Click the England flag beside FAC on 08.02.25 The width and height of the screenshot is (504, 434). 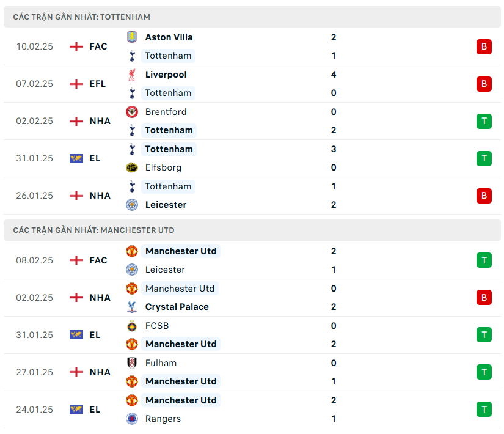point(76,260)
